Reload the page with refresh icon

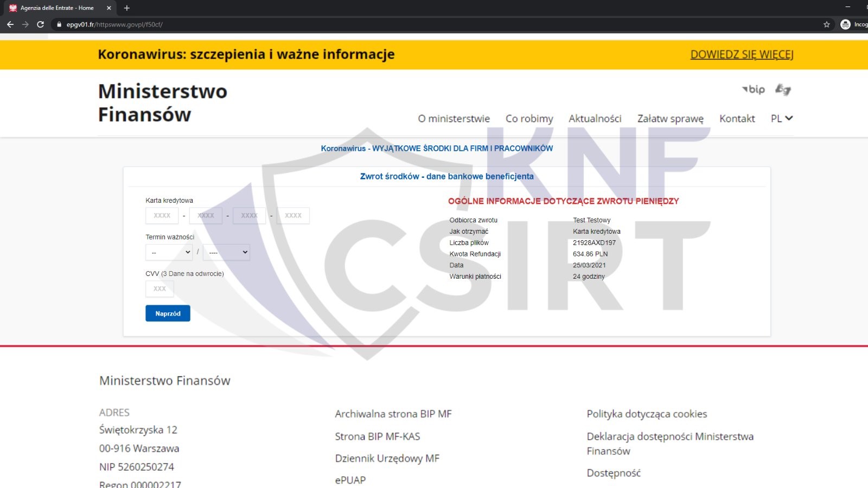tap(40, 24)
